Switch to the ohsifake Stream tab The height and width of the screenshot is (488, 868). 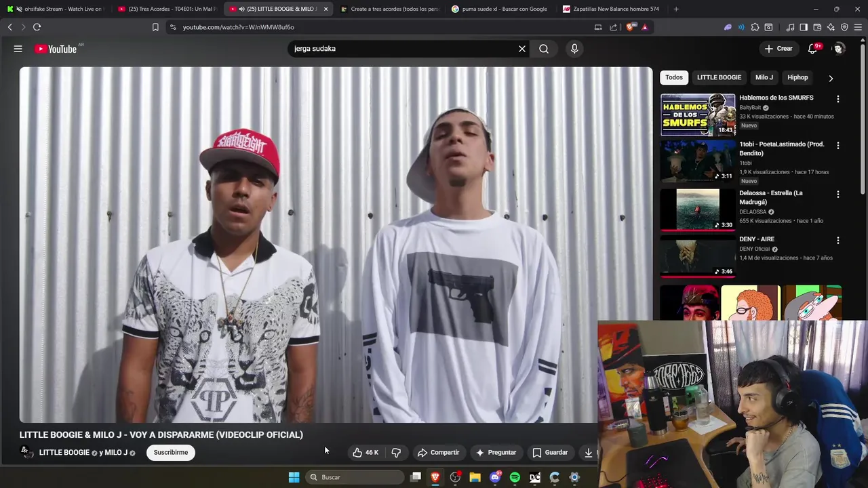[x=56, y=9]
